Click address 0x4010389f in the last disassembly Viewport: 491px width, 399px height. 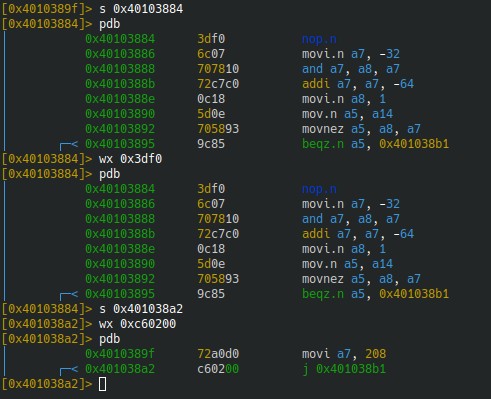click(x=120, y=354)
